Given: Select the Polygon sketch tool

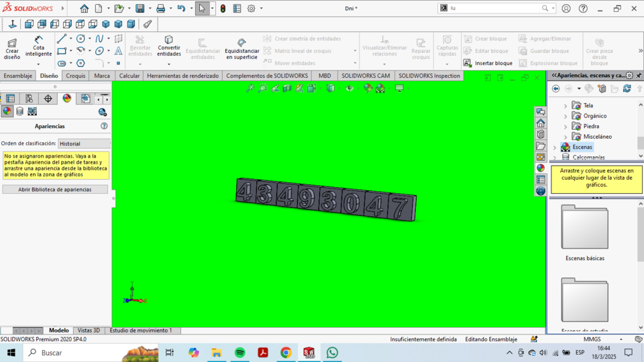Looking at the screenshot, I should point(81,63).
